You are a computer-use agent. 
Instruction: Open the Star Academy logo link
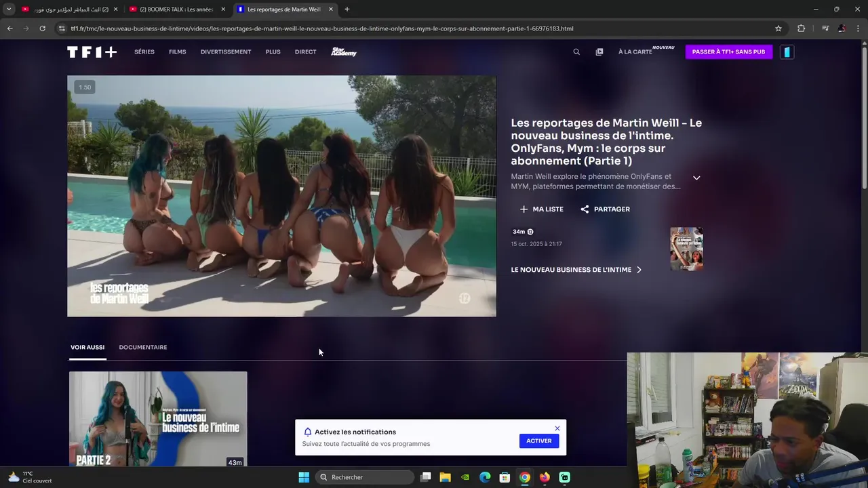(344, 52)
